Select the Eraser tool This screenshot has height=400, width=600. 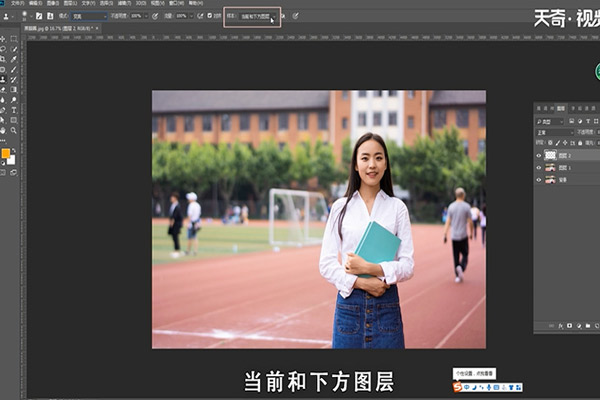[3, 90]
